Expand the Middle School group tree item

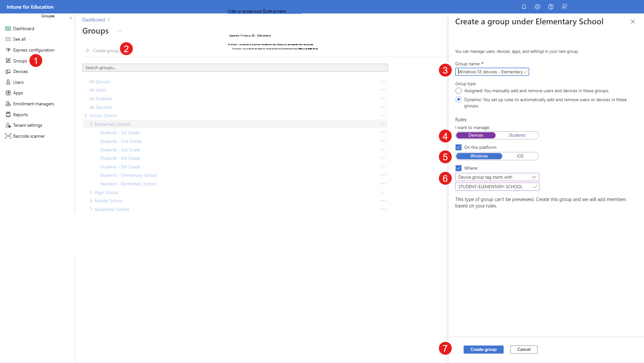[x=91, y=200]
